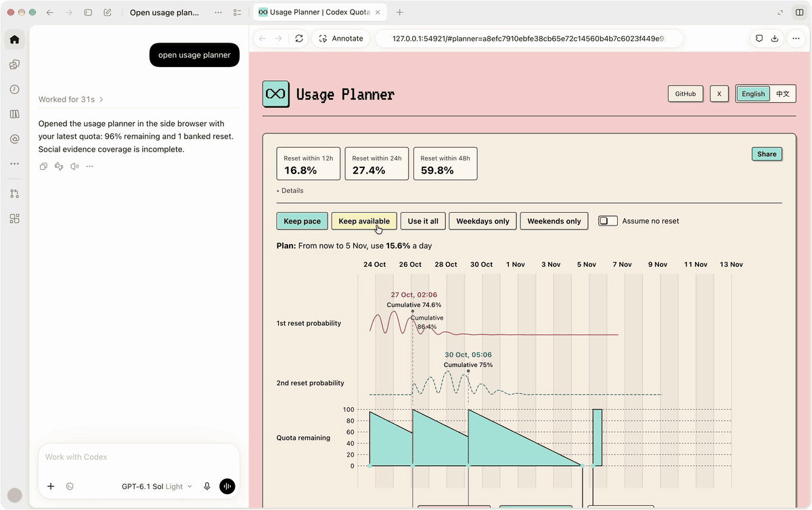Click the user avatar in sidebar
This screenshot has height=510, width=812.
point(14,495)
